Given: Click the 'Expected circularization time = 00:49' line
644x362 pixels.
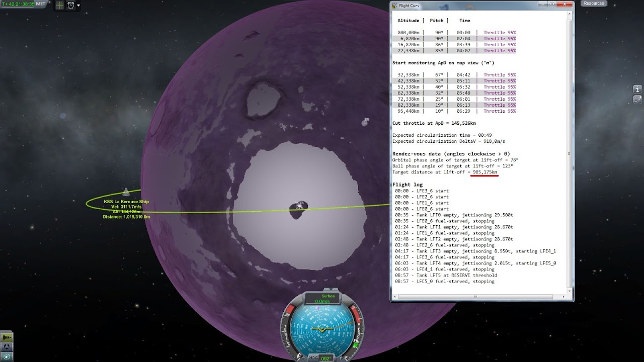Looking at the screenshot, I should tap(442, 135).
